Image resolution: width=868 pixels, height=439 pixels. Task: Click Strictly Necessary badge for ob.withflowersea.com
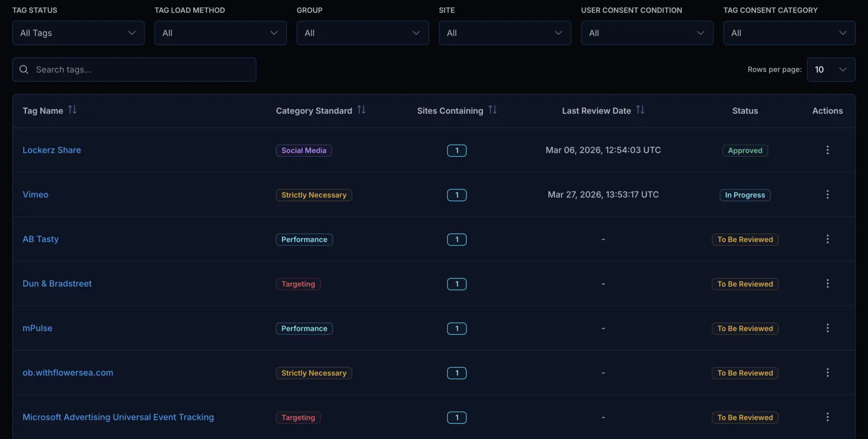314,373
